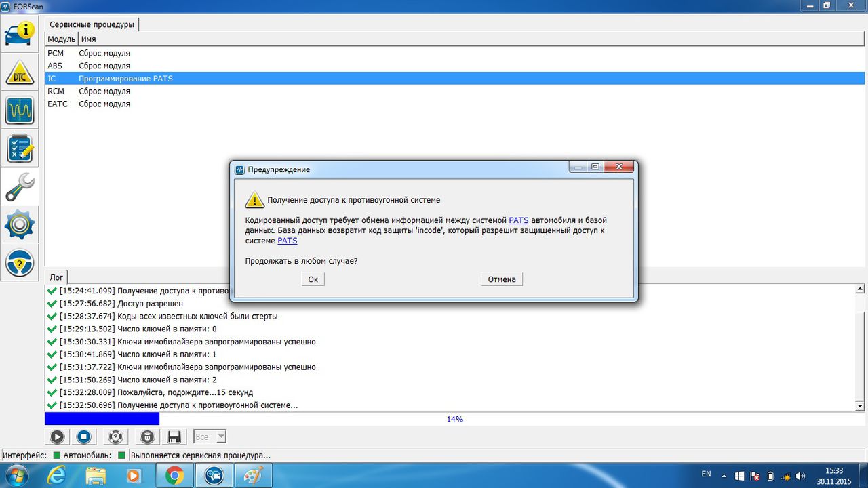Click the floppy disk save log icon
The image size is (868, 488).
pos(174,436)
